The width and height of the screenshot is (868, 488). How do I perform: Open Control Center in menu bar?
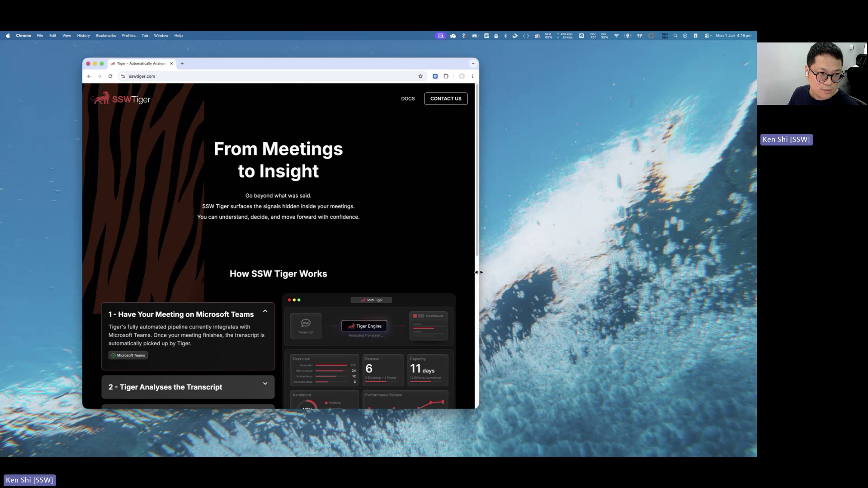tap(707, 36)
